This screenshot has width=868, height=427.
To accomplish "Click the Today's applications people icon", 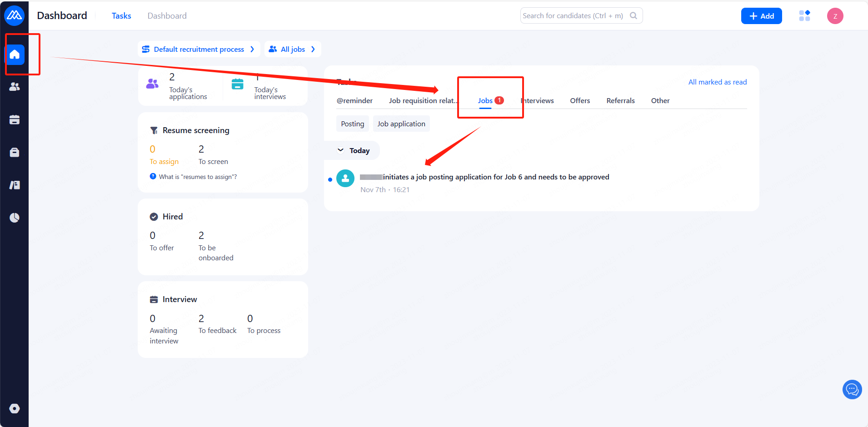I will pos(152,84).
